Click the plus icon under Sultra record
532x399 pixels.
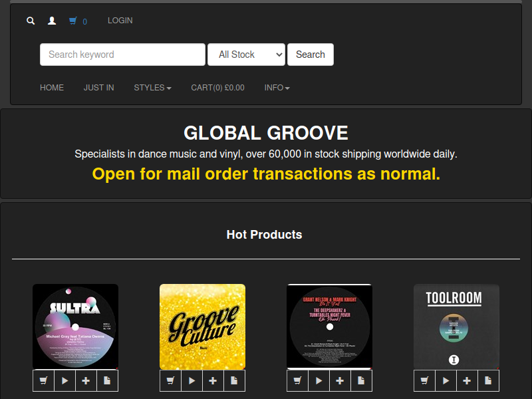pyautogui.click(x=86, y=380)
